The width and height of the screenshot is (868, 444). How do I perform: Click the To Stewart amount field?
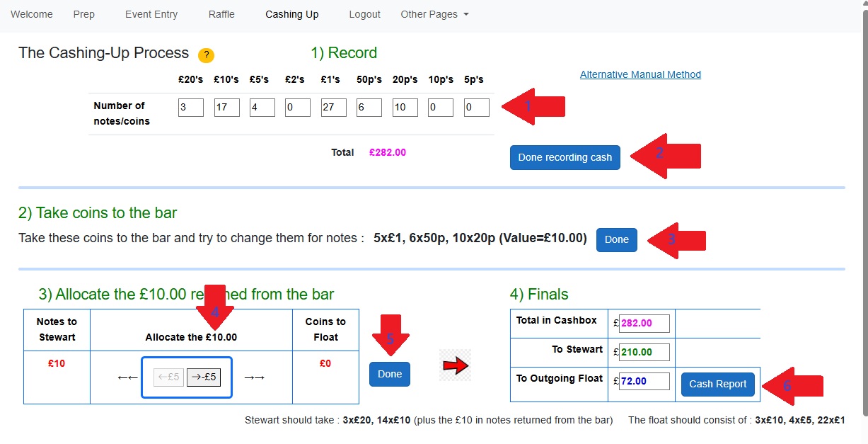coord(644,352)
